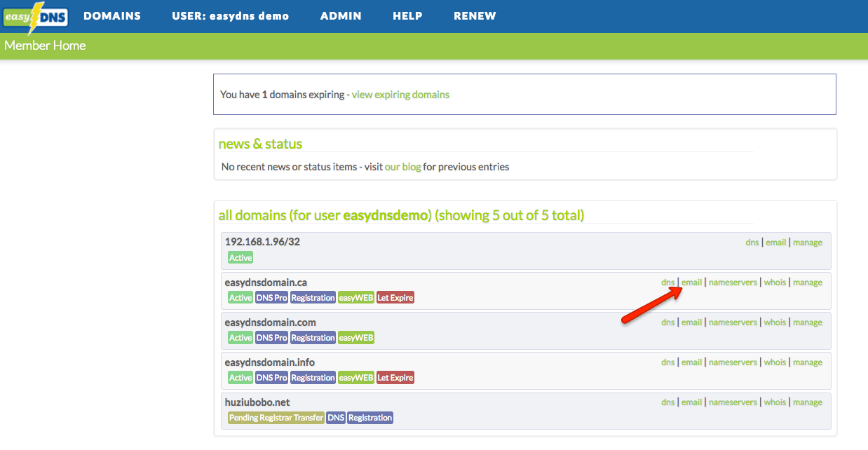The height and width of the screenshot is (450, 868).
Task: Open email settings for easydnsdomain.ca
Action: click(691, 282)
